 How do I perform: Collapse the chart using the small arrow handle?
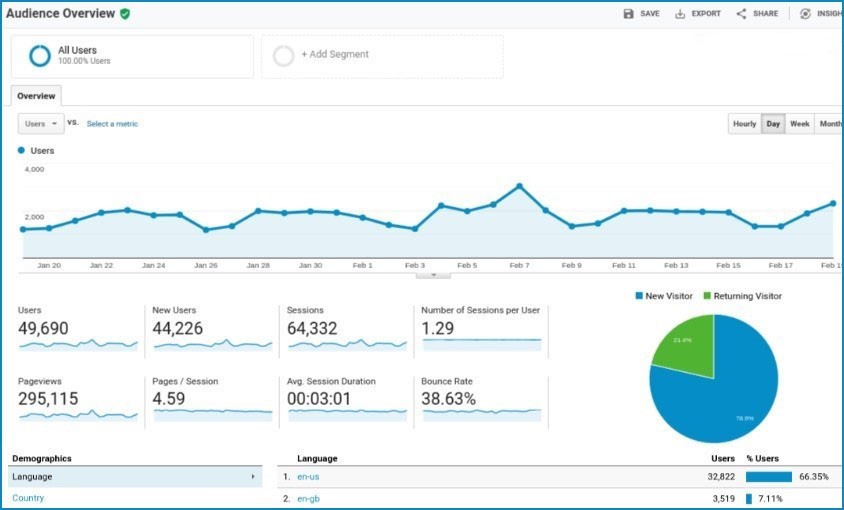[x=433, y=274]
